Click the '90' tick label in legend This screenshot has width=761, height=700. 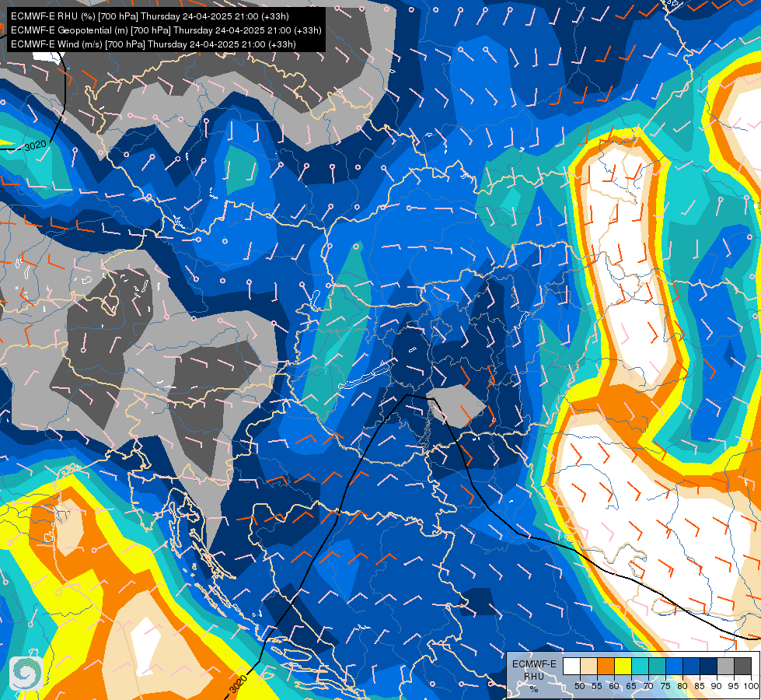tap(717, 686)
